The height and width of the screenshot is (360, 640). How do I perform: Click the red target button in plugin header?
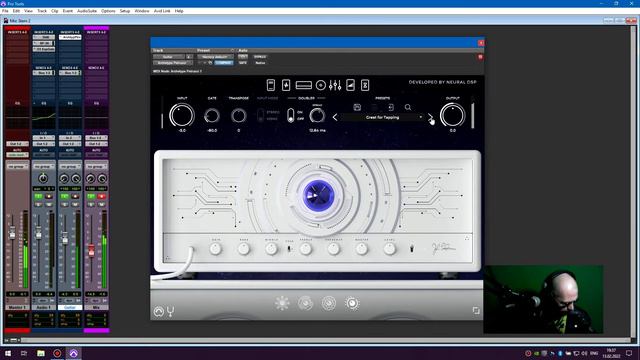click(x=480, y=57)
